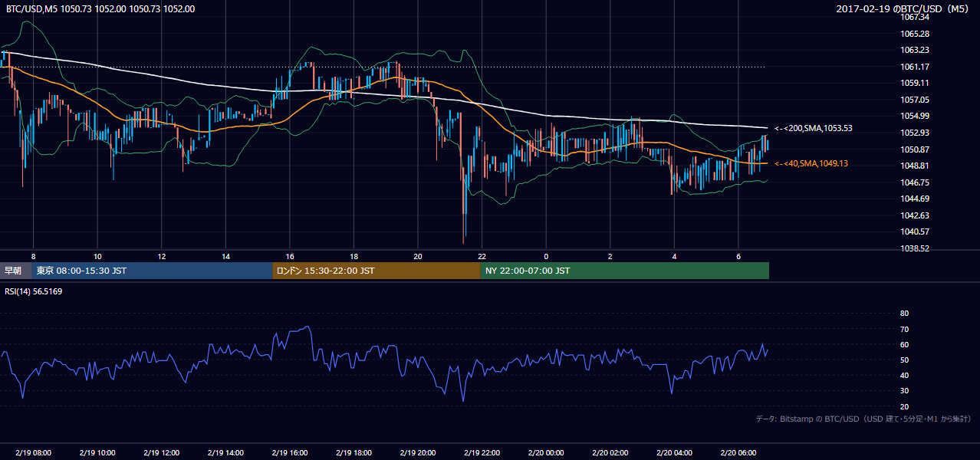Screen dimensions: 980x460
Task: Click the 200 SMA 1053.53 label
Action: pos(814,128)
